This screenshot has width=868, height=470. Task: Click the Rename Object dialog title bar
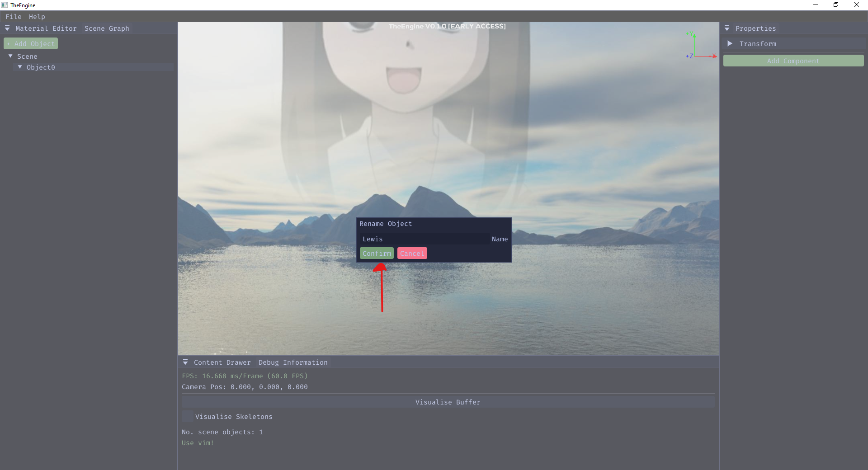point(434,224)
